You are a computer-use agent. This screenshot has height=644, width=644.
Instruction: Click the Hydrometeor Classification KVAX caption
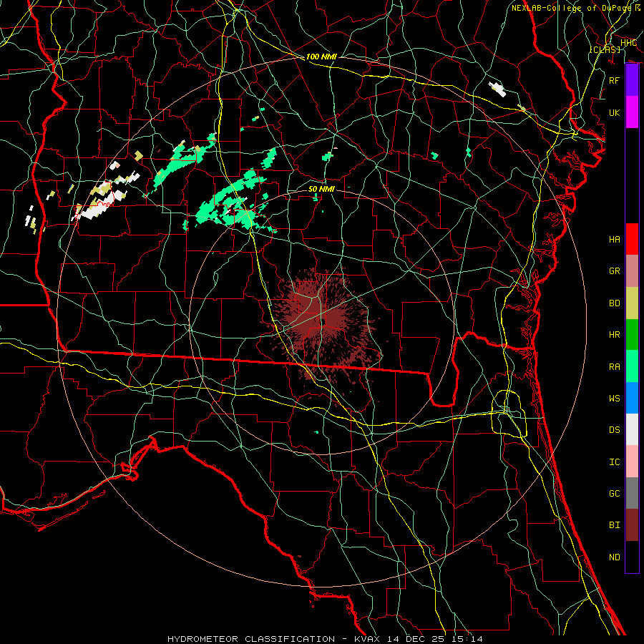coord(325,639)
